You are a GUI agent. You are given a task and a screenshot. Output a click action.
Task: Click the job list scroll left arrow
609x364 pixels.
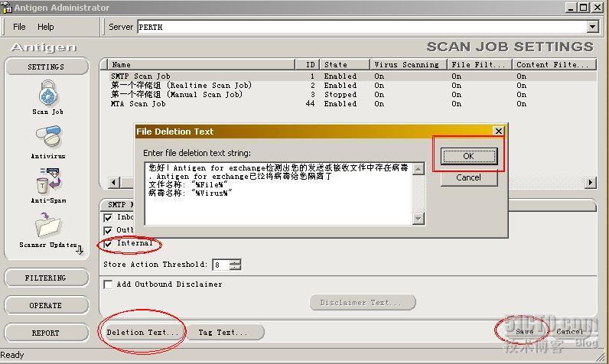pos(114,182)
